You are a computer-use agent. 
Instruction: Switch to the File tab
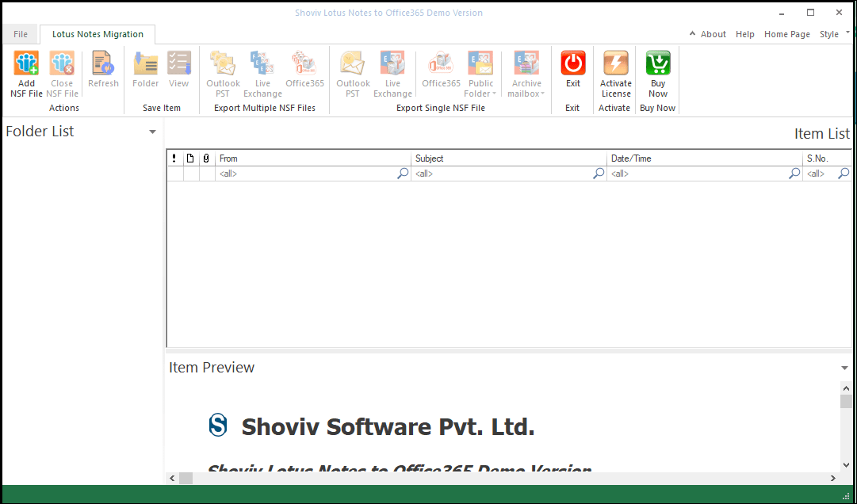click(x=20, y=34)
